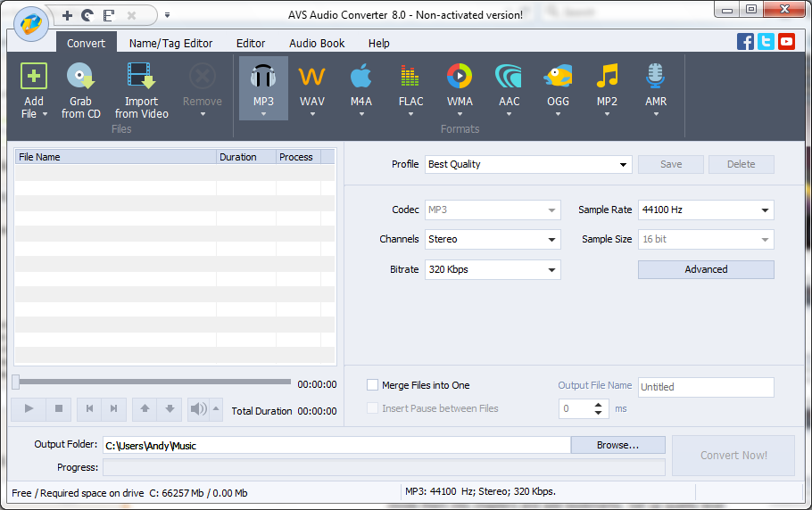Select the OGG format icon
The height and width of the screenshot is (510, 812).
[558, 78]
